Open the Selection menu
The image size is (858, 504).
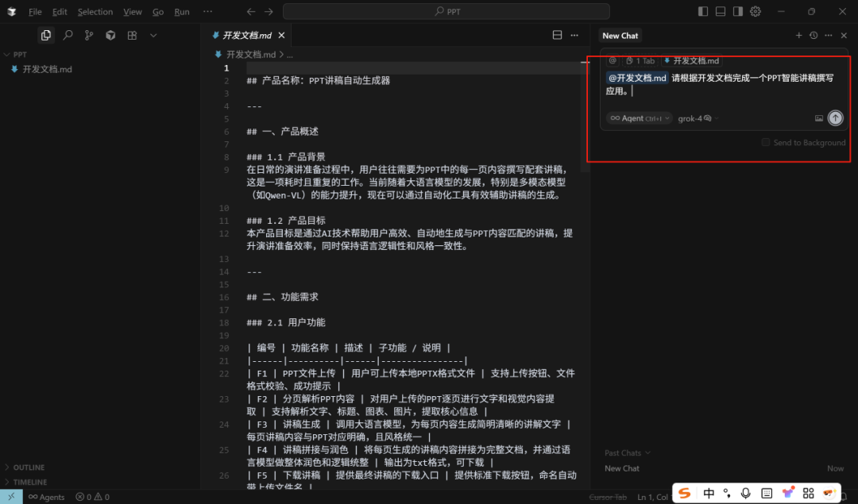tap(95, 11)
